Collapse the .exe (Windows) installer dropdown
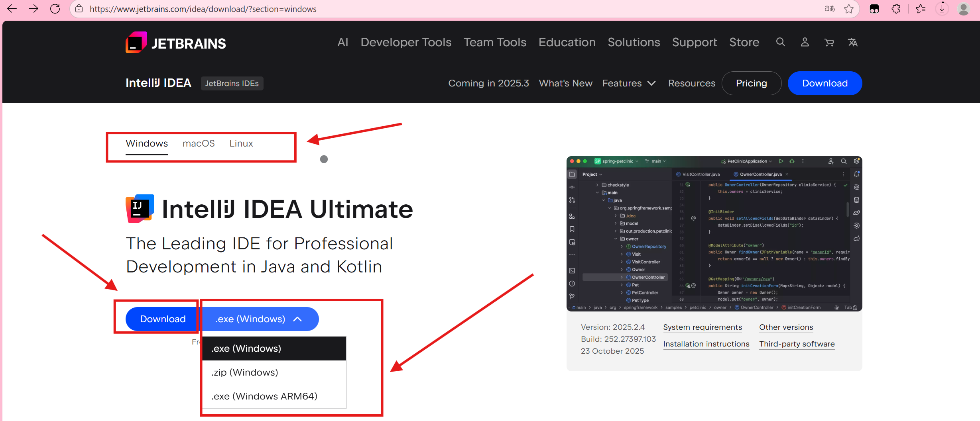Screen dimensions: 980x421 [260, 319]
